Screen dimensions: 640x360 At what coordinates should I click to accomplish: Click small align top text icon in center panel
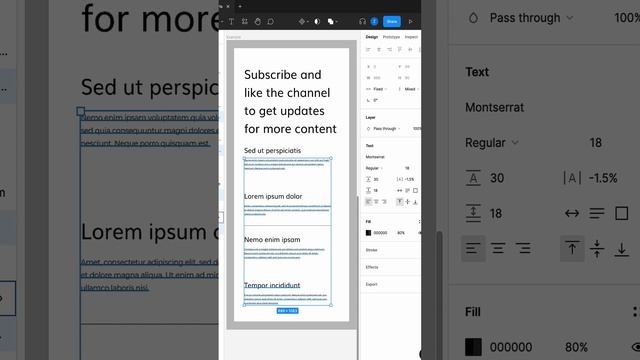coord(400,202)
